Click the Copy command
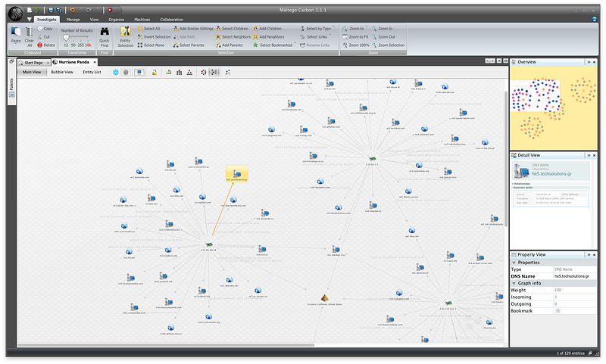The width and height of the screenshot is (606, 364). (x=45, y=29)
